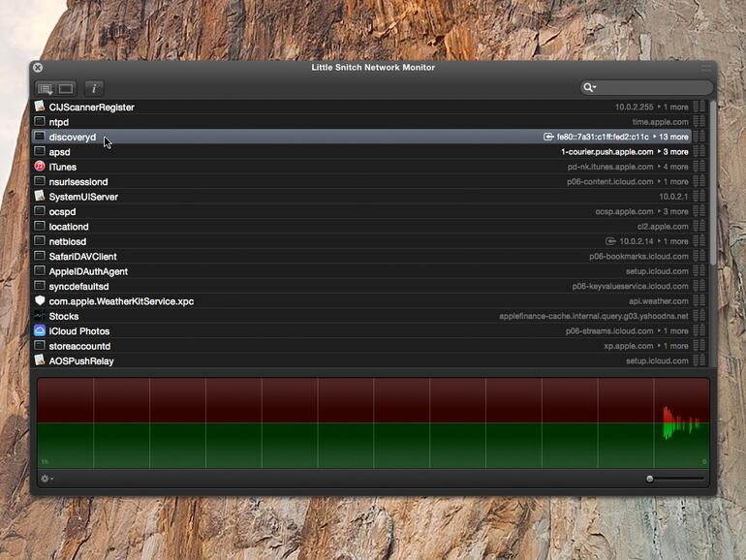Viewport: 746px width, 560px height.
Task: Click the locationd process icon
Action: pyautogui.click(x=40, y=226)
